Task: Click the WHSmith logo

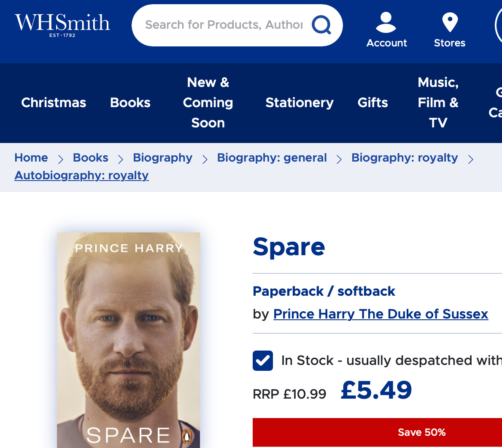Action: pos(62,26)
